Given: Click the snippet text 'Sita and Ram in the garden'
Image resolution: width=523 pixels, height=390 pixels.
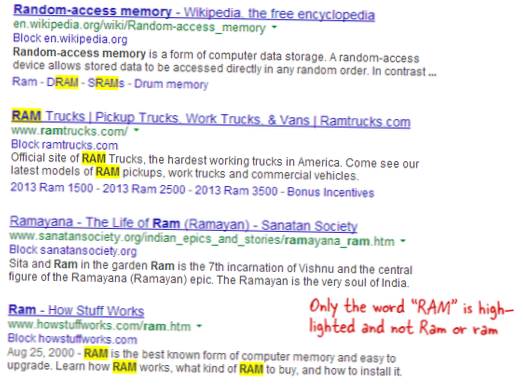Looking at the screenshot, I should coord(78,265).
